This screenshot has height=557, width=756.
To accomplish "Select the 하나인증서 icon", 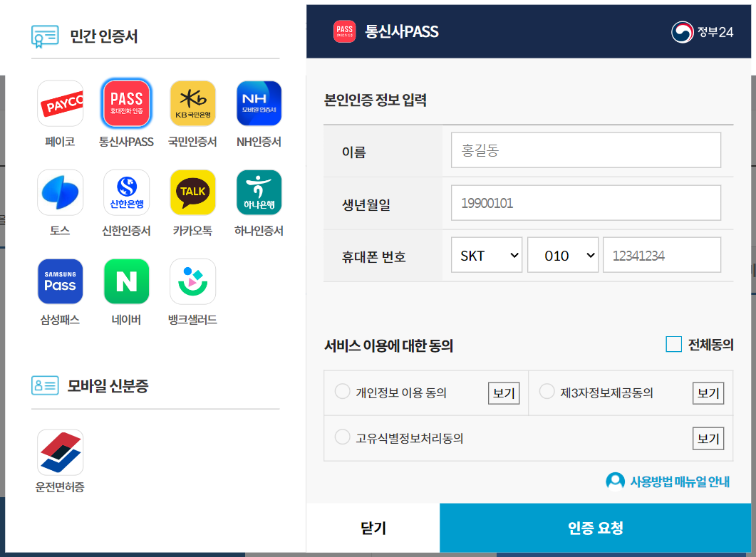I will click(259, 192).
